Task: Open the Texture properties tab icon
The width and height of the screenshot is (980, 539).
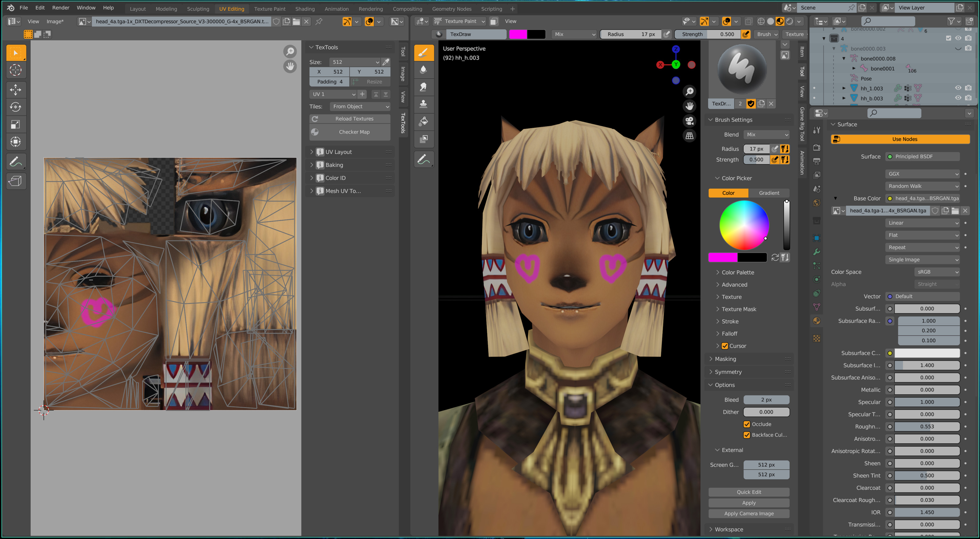Action: [x=816, y=338]
